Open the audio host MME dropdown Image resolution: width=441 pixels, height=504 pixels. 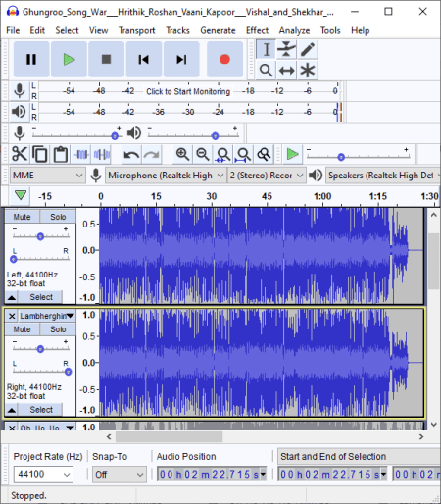(x=47, y=176)
